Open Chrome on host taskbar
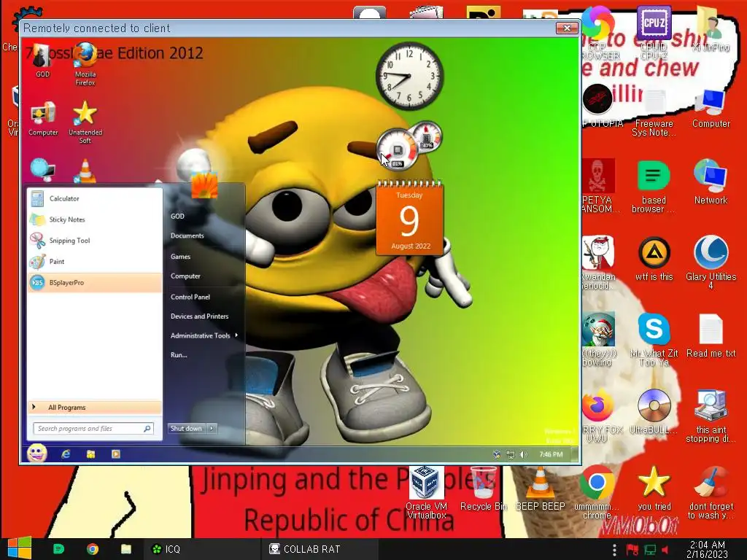 pyautogui.click(x=93, y=549)
